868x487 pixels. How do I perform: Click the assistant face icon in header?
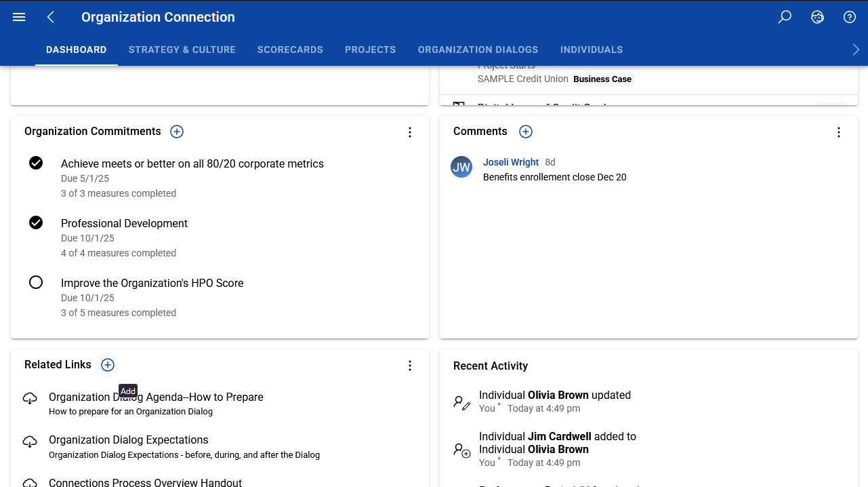817,18
